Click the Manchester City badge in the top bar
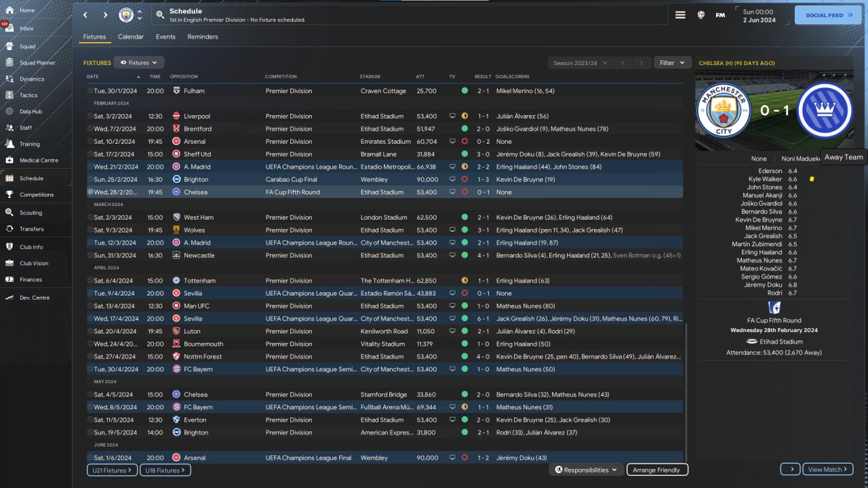868x488 pixels. tap(126, 15)
